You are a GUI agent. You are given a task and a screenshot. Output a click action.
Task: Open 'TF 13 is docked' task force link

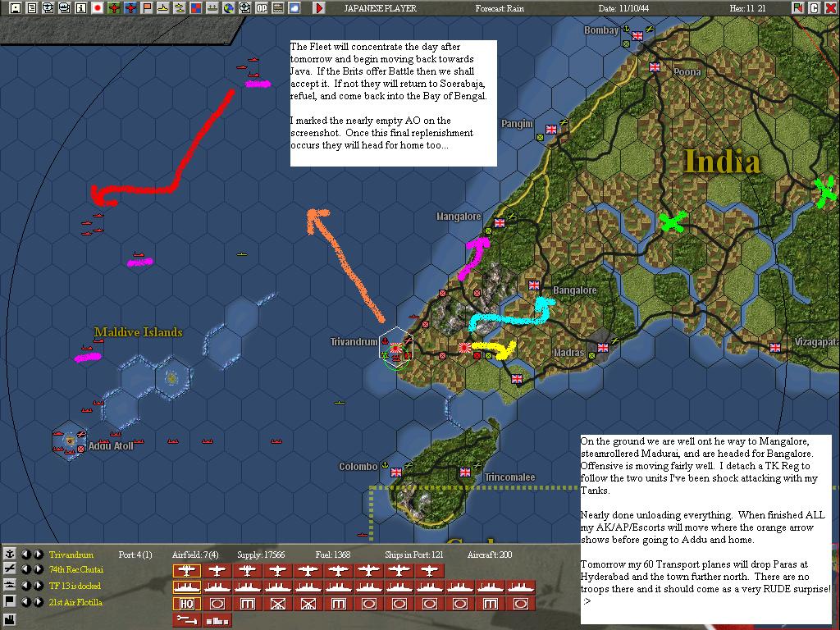(x=75, y=586)
